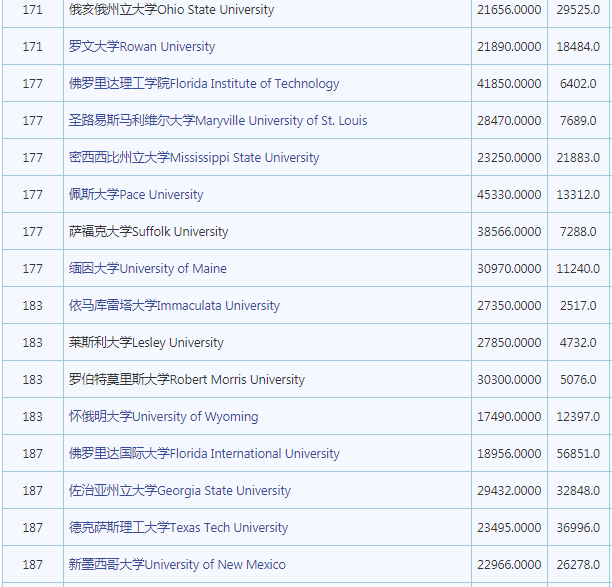Select enrollment value 13312.0
The height and width of the screenshot is (587, 612).
pyautogui.click(x=578, y=195)
